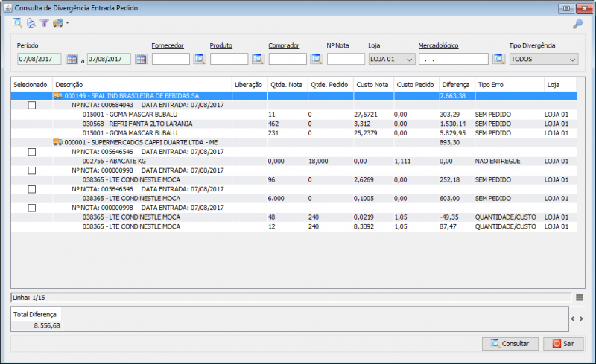This screenshot has width=596, height=364.
Task: Click the print toolbar icon
Action: click(31, 23)
